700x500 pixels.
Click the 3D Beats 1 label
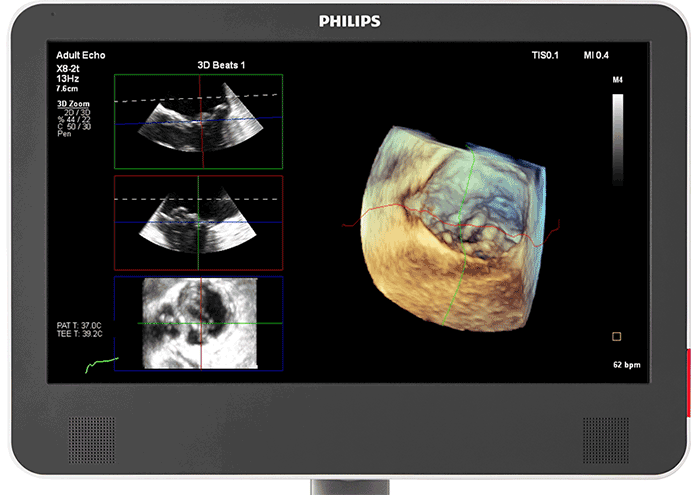(223, 65)
